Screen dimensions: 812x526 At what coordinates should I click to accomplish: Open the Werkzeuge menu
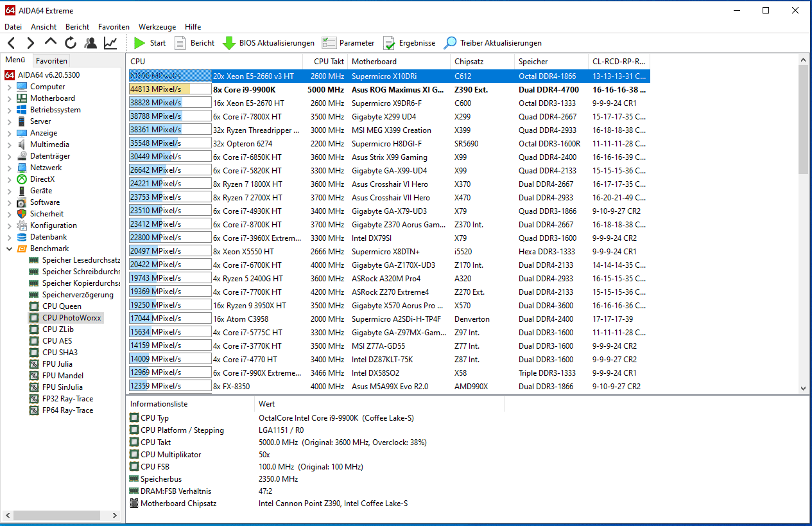(x=157, y=27)
